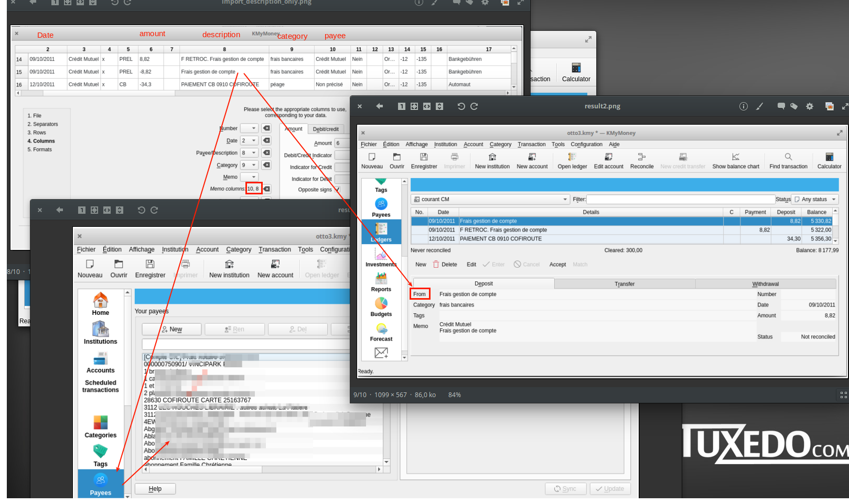Select Payees in result2 sidebar
This screenshot has height=504, width=849.
point(381,208)
